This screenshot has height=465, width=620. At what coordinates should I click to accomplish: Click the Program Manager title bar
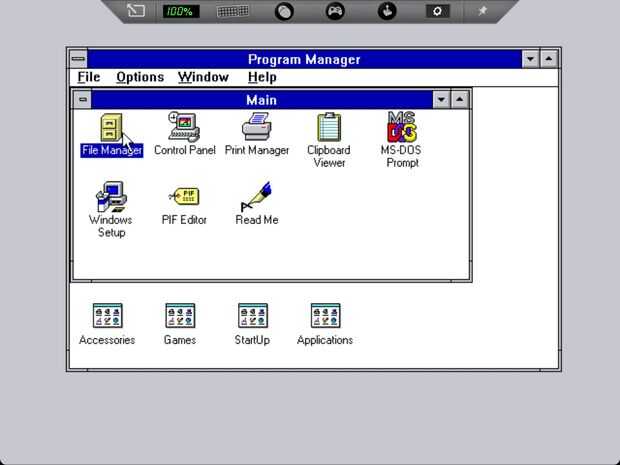(x=304, y=59)
